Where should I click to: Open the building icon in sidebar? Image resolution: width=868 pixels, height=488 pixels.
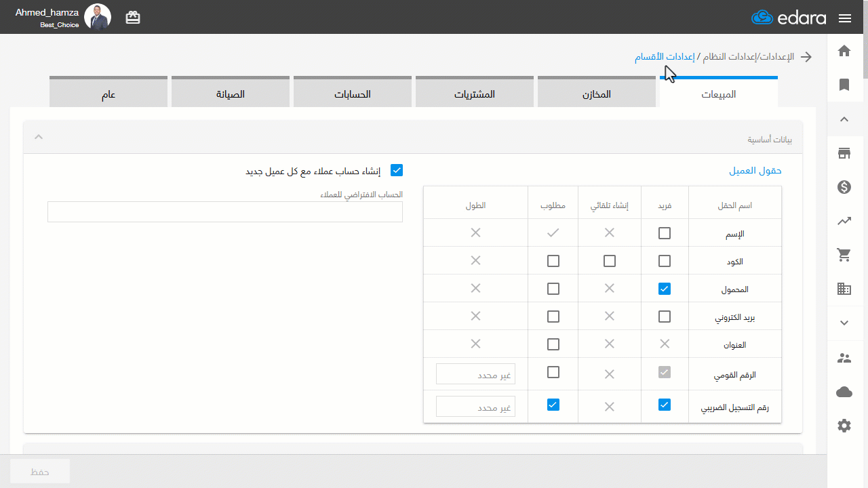(844, 289)
